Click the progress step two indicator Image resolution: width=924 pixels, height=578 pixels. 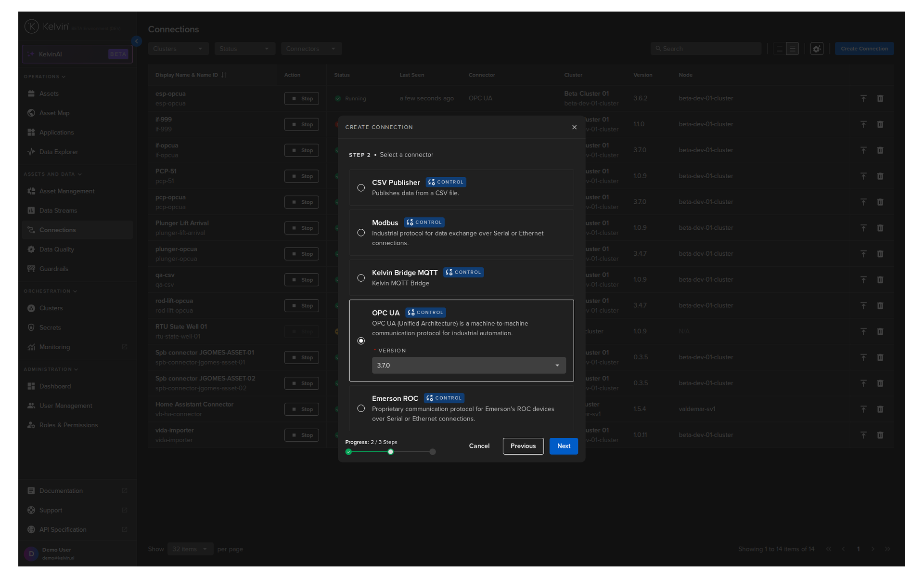[391, 452]
